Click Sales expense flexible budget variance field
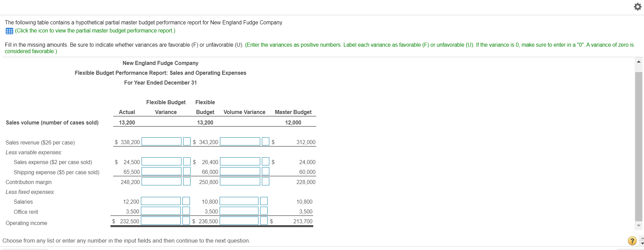644x250 pixels. [162, 161]
